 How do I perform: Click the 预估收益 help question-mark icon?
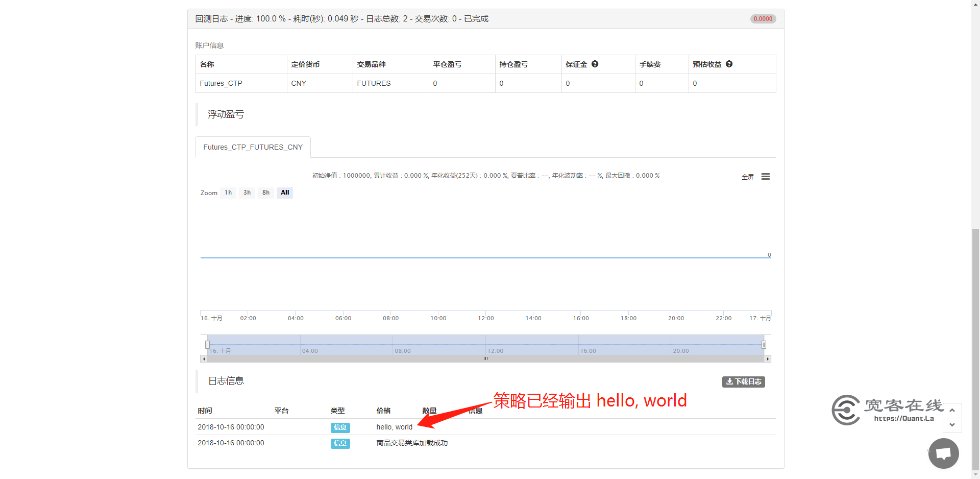tap(729, 64)
